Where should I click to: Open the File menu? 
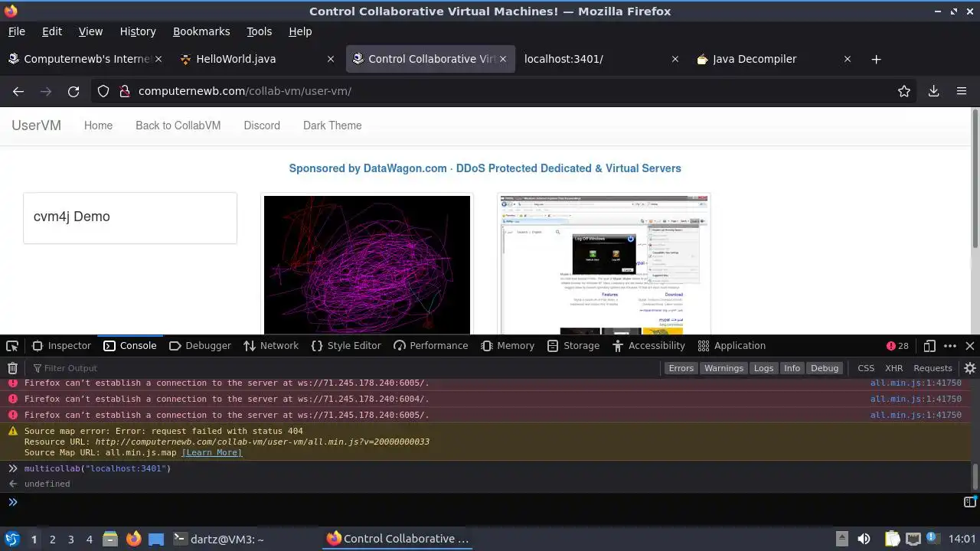tap(16, 31)
